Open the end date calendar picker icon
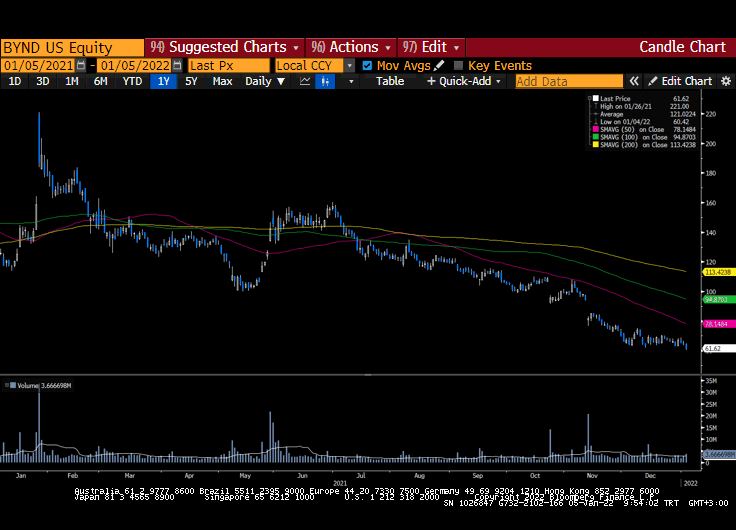The width and height of the screenshot is (736, 530). [x=177, y=65]
